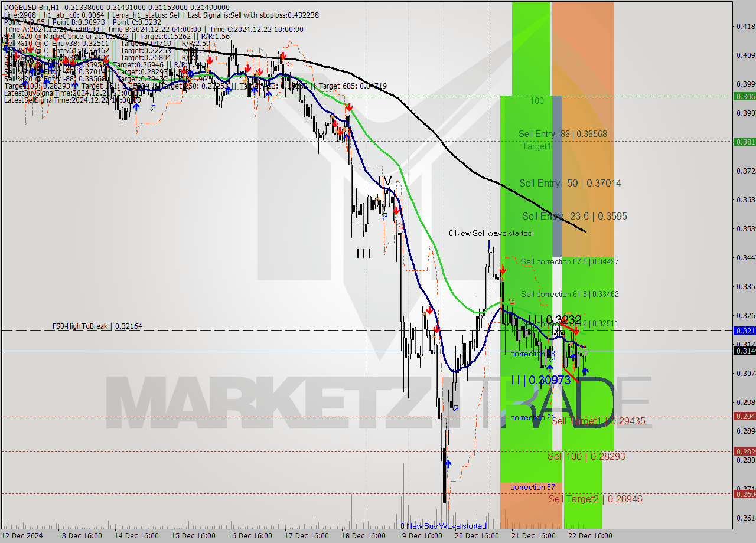
Task: Click the 'II | 0.30973' wave label
Action: tap(541, 380)
